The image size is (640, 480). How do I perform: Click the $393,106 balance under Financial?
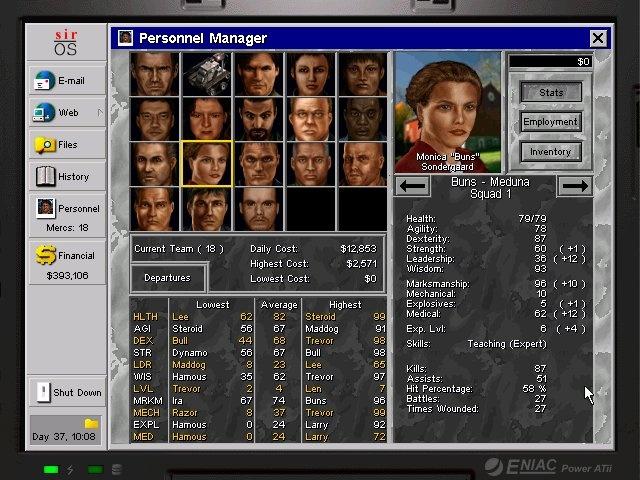(x=67, y=276)
